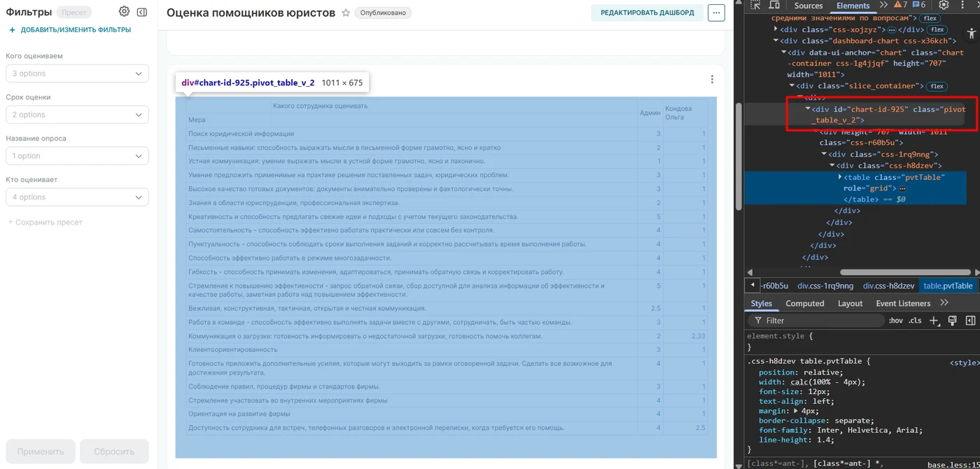Click the 'Применить' button
This screenshot has height=469, width=980.
tap(40, 451)
